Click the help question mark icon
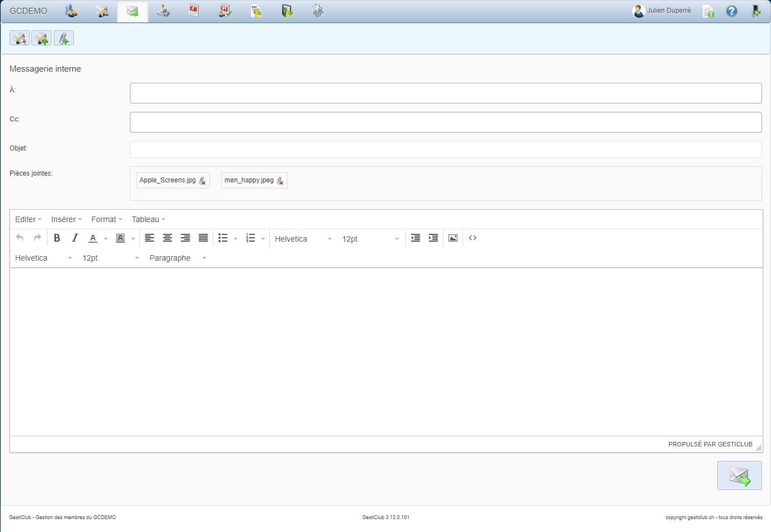Viewport: 771px width, 532px height. click(x=731, y=11)
